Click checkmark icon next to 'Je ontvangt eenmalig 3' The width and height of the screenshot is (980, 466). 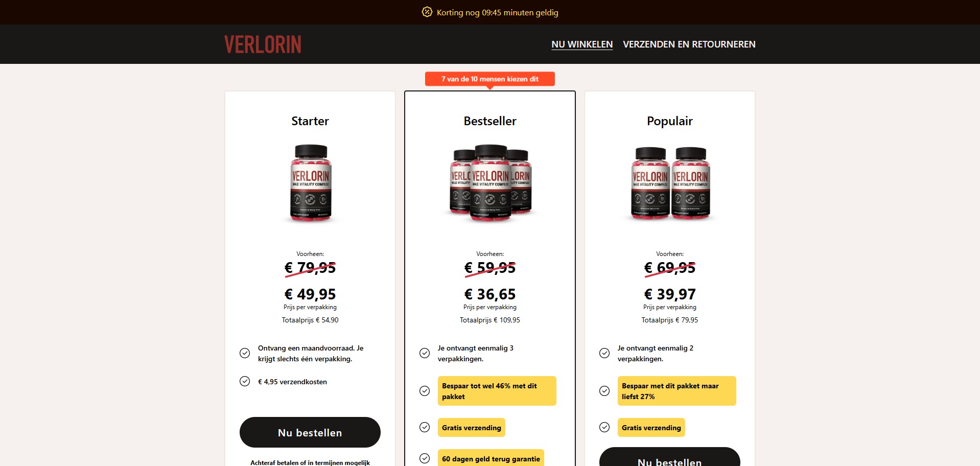point(425,353)
